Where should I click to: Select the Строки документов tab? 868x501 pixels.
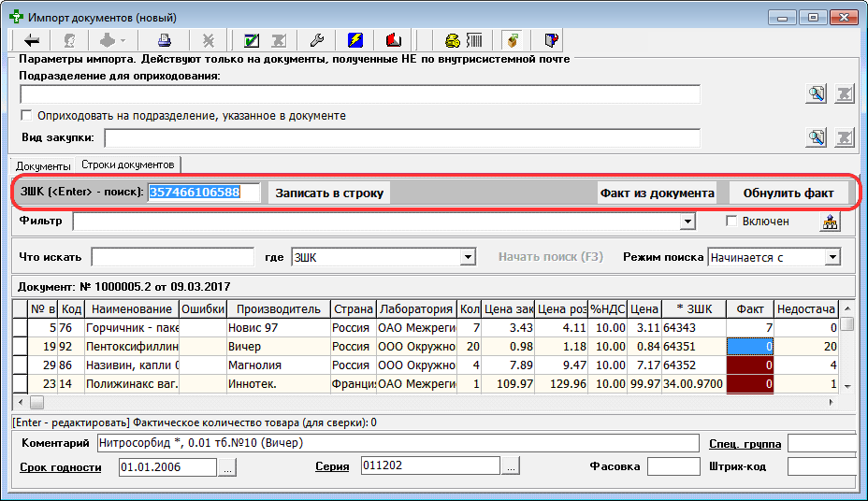(127, 165)
